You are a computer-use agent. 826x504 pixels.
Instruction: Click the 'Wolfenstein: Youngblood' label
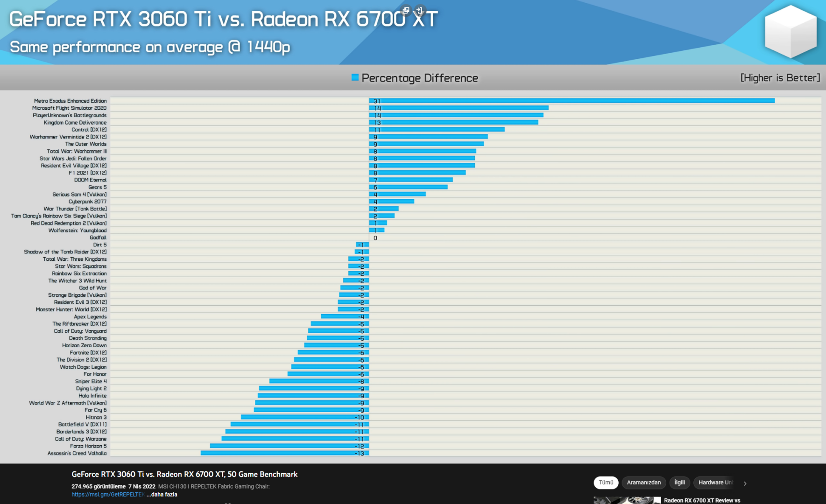click(x=78, y=230)
